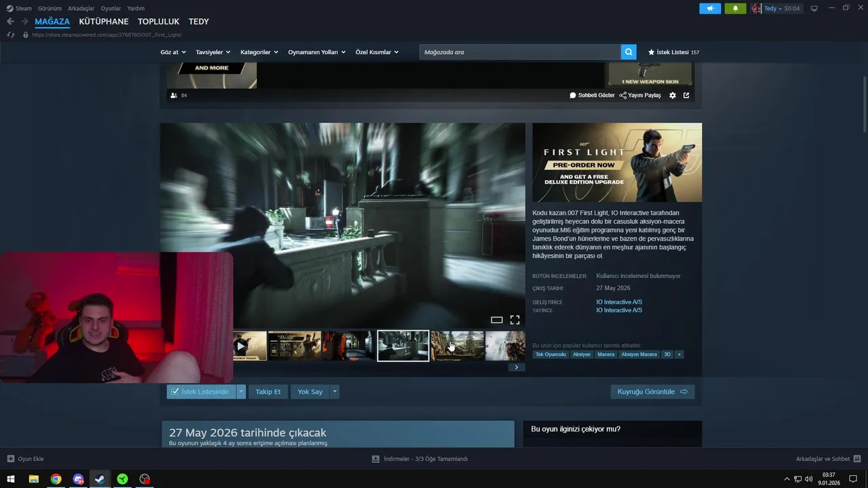Toggle Sohbeti Göster chat display
868x488 pixels.
(x=592, y=96)
